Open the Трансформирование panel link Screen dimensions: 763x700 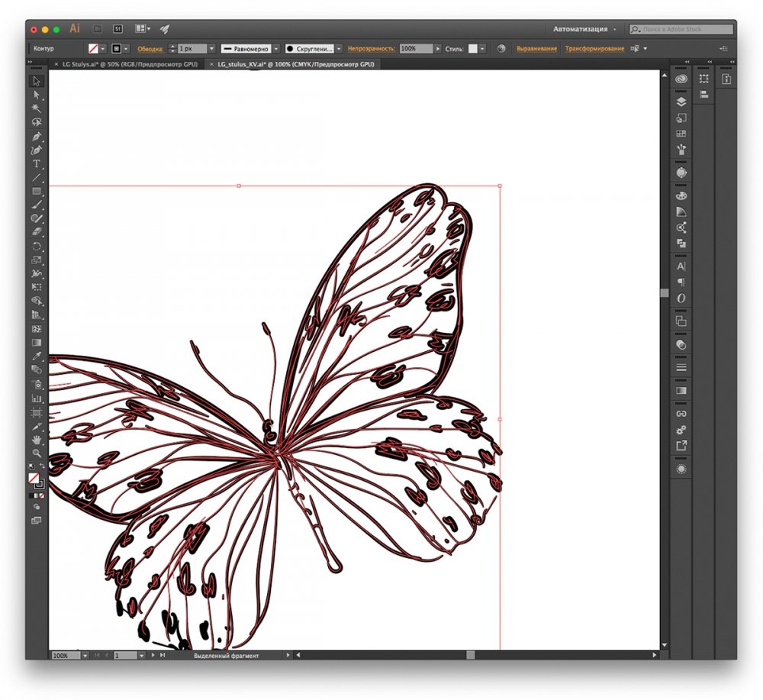[594, 49]
